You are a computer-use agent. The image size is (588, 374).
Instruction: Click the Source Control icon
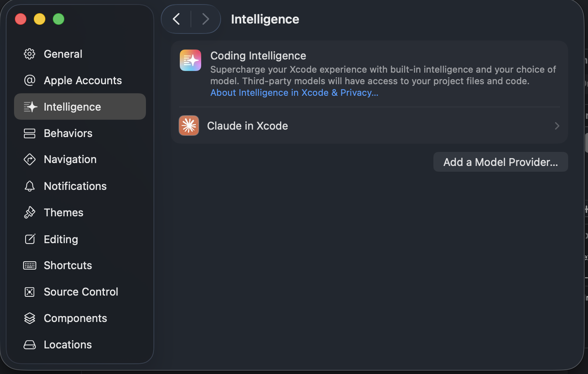pyautogui.click(x=30, y=292)
